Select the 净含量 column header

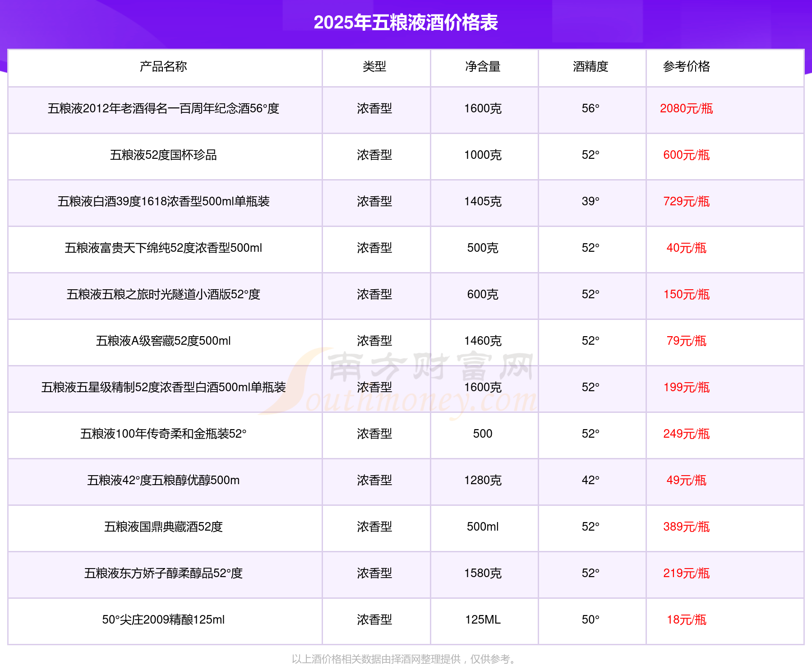click(483, 67)
